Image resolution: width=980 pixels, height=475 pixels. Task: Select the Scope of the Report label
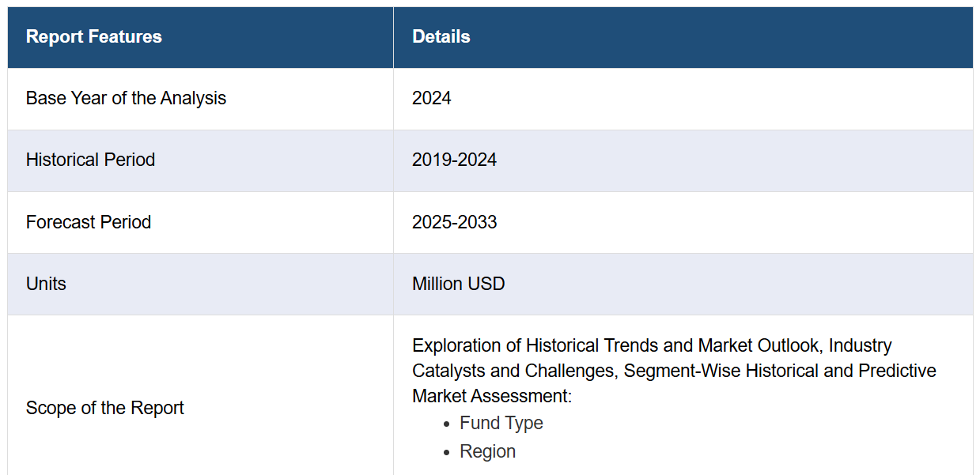point(104,409)
